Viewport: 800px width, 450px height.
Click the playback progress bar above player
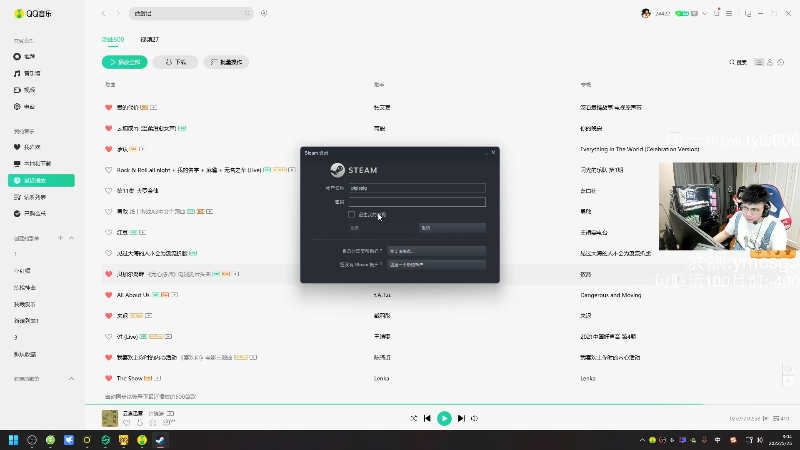click(442, 405)
